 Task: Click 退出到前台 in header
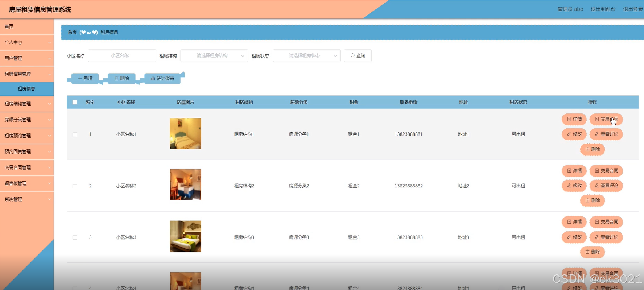click(x=603, y=9)
